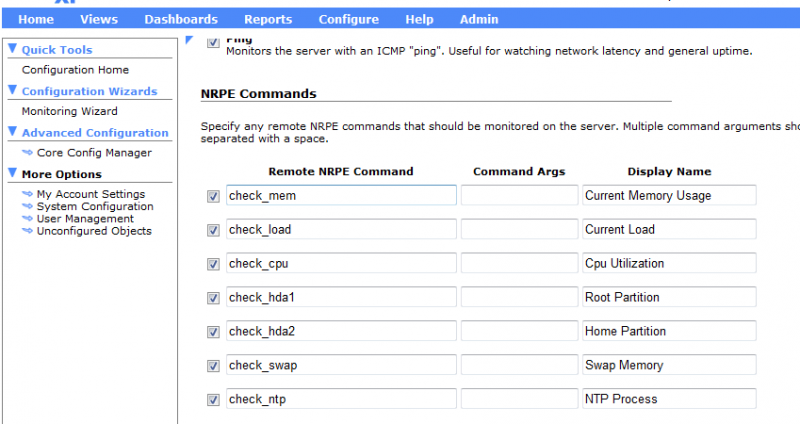The height and width of the screenshot is (424, 800).
Task: Collapse the Quick Tools section arrow
Action: [13, 49]
